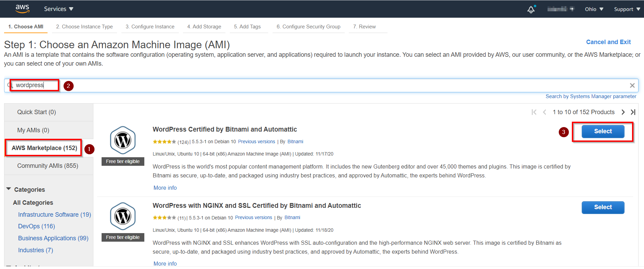The width and height of the screenshot is (644, 269).
Task: Go to 2. Choose Instance Type step
Action: pyautogui.click(x=84, y=27)
